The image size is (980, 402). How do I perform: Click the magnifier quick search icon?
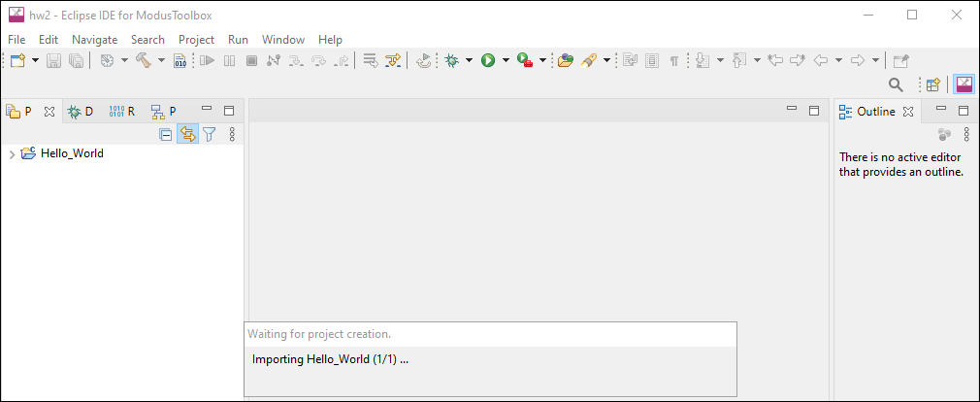point(896,84)
